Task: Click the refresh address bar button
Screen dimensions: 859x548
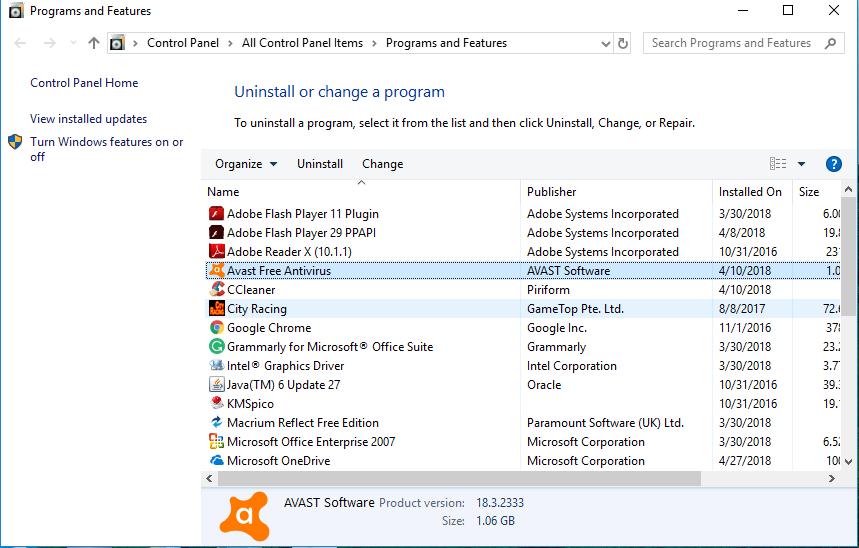Action: click(623, 43)
